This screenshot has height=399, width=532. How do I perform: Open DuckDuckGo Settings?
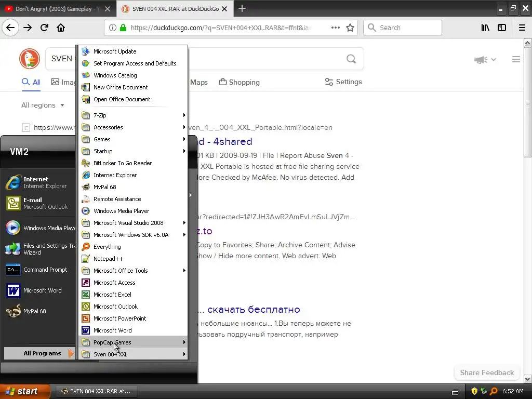pyautogui.click(x=343, y=82)
